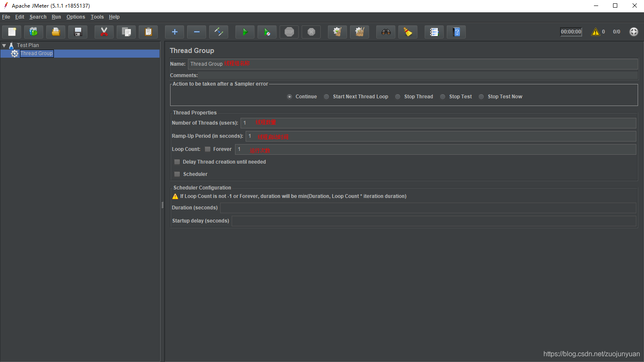This screenshot has width=644, height=362.
Task: Click the Comments field
Action: coord(418,75)
